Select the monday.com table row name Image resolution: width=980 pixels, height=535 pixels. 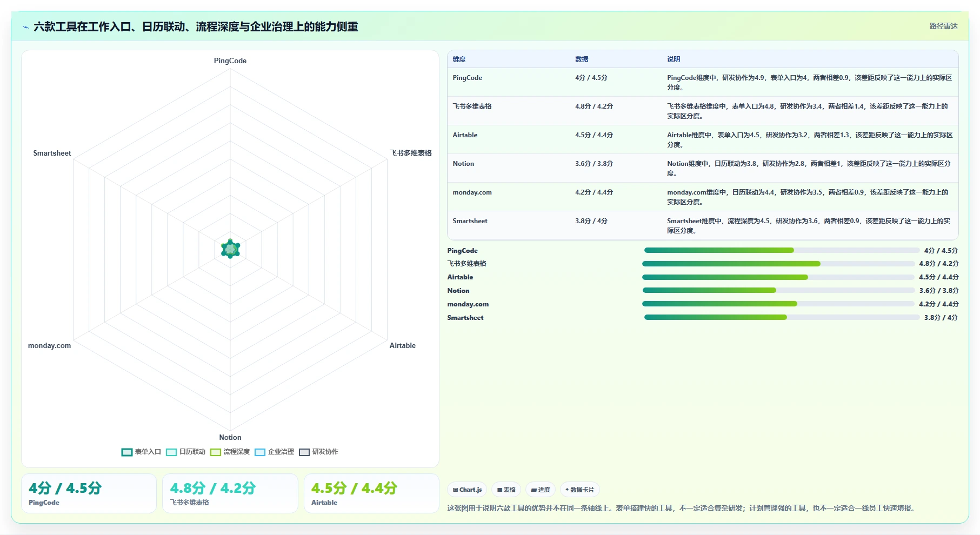tap(472, 192)
